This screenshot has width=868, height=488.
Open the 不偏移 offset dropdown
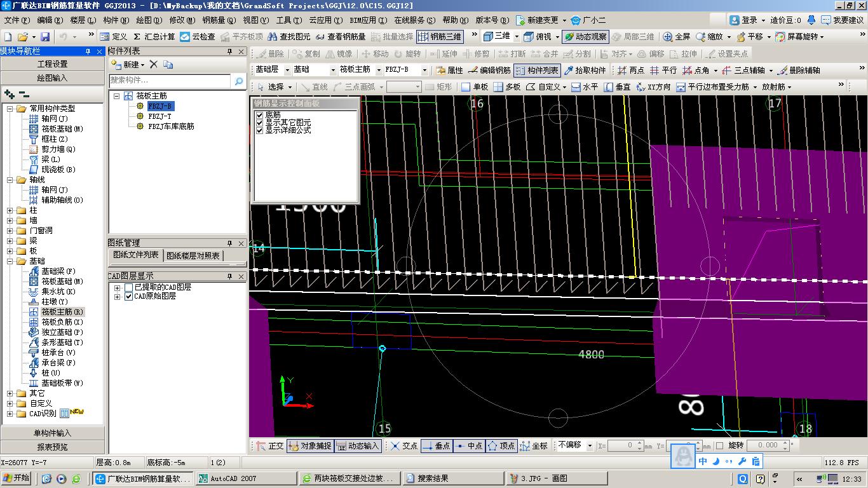(x=590, y=445)
